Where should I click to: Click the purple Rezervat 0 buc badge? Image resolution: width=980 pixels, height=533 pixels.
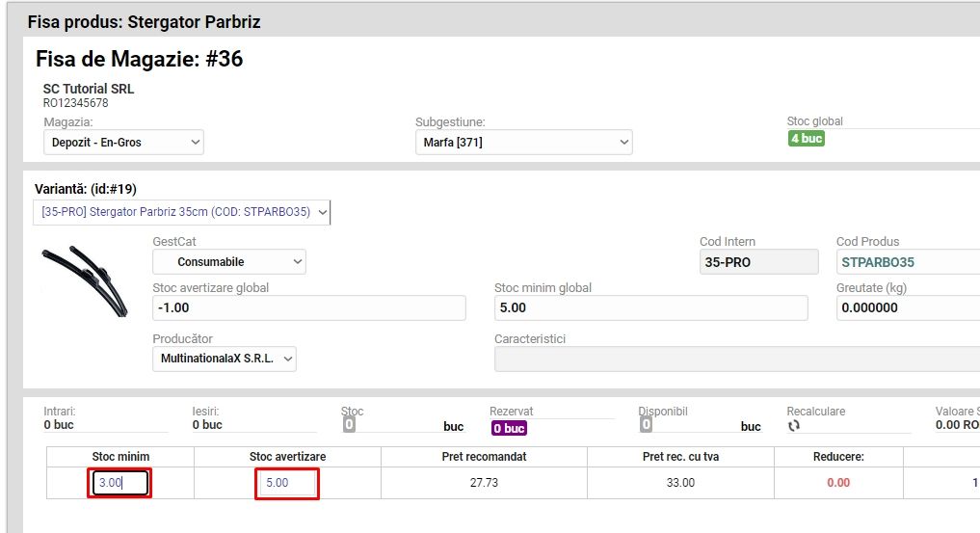coord(509,428)
